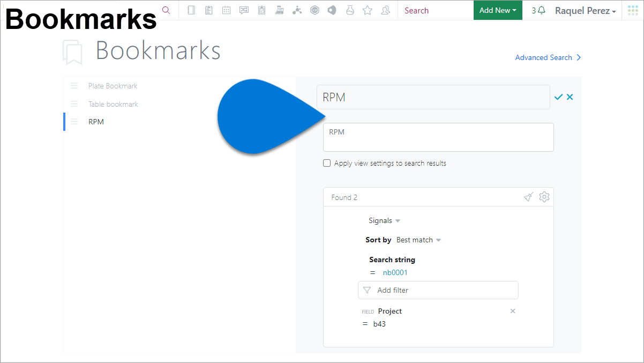The image size is (644, 363).
Task: Remove the Project field filter
Action: coord(513,311)
